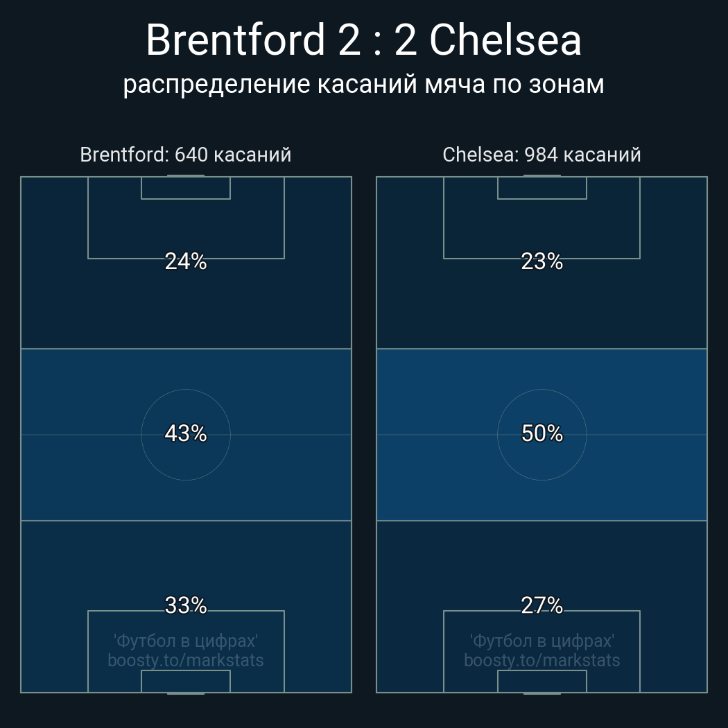Click Brentford's 33% bottom zone value

(x=186, y=605)
